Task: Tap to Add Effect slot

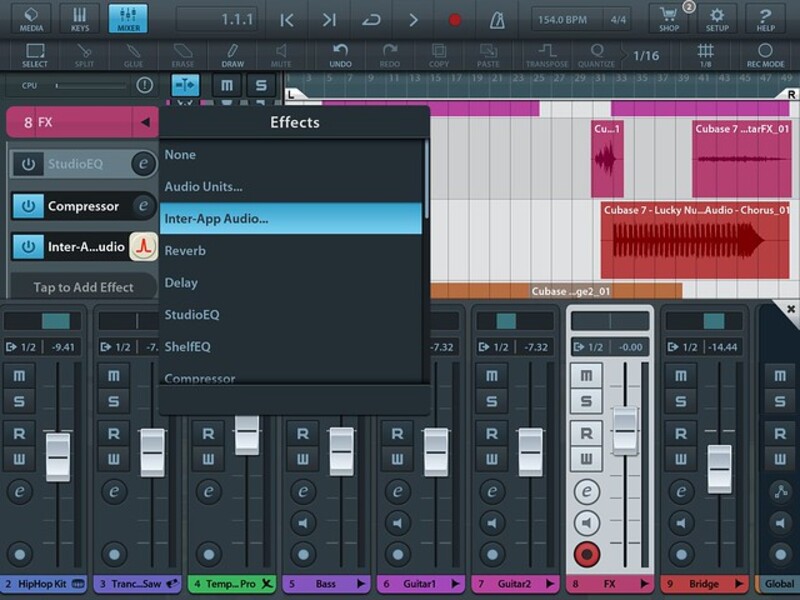Action: click(84, 287)
